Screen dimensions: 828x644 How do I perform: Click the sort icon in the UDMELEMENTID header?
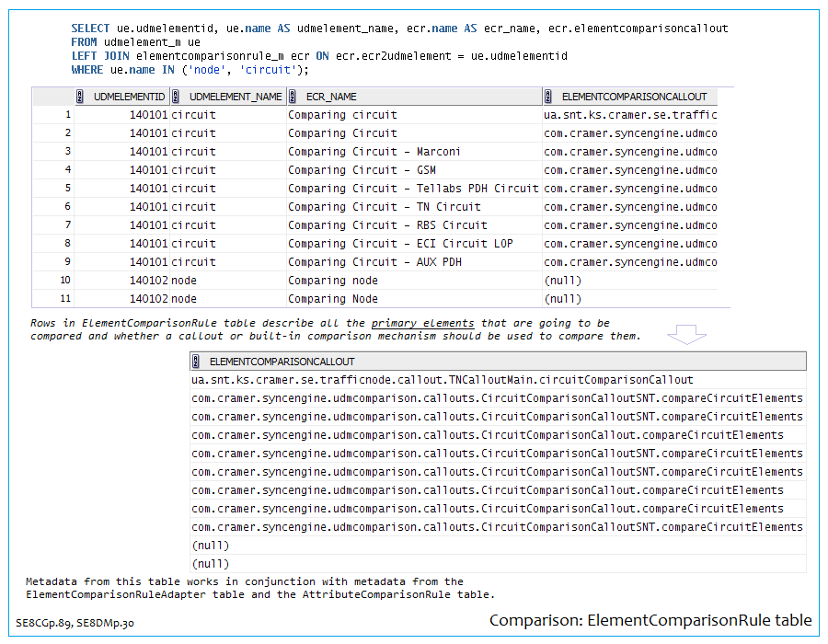click(x=81, y=97)
